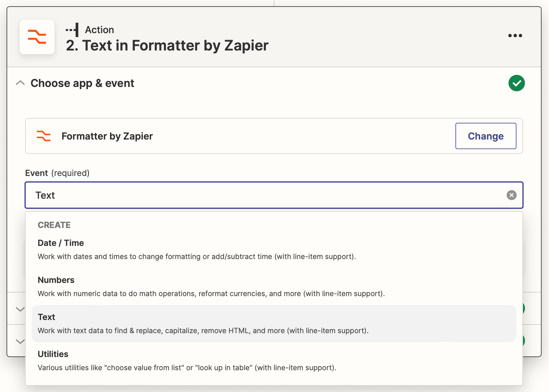Click the Event search input field
The image size is (549, 392).
click(269, 195)
